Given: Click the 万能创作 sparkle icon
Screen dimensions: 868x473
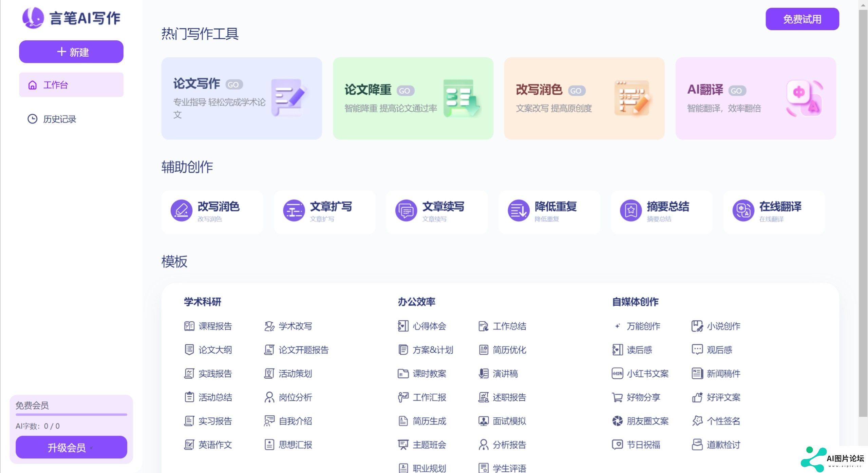Looking at the screenshot, I should click(x=617, y=326).
